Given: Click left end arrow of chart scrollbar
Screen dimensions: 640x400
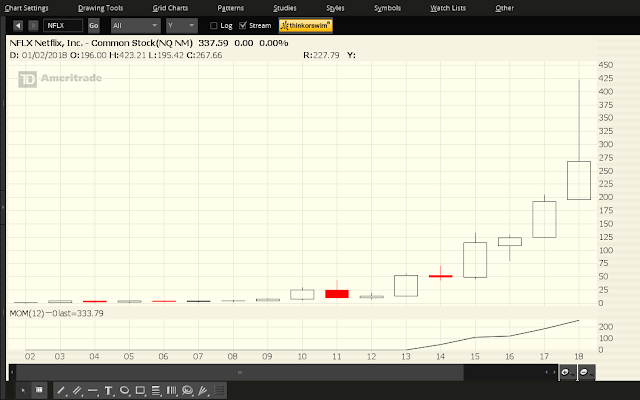Looking at the screenshot, I should click(x=12, y=372).
